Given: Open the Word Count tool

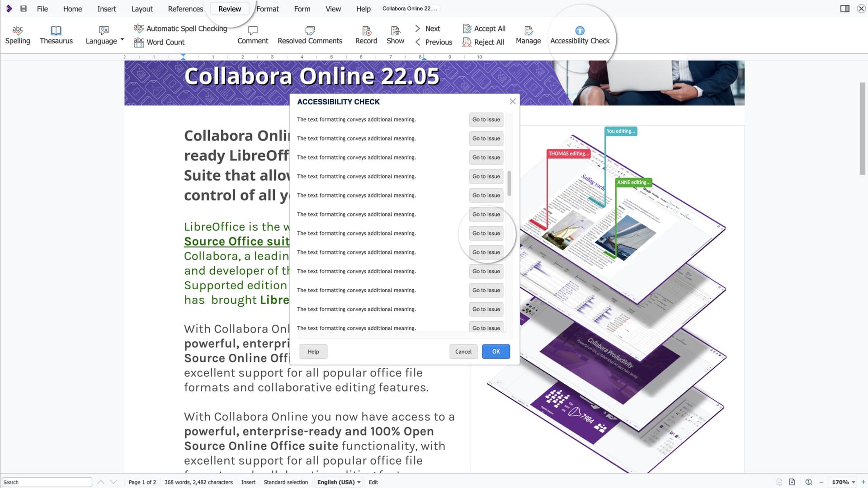Looking at the screenshot, I should click(159, 42).
